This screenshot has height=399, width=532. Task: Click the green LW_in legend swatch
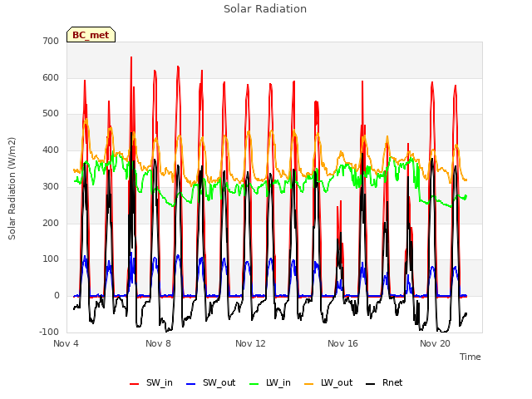point(254,383)
